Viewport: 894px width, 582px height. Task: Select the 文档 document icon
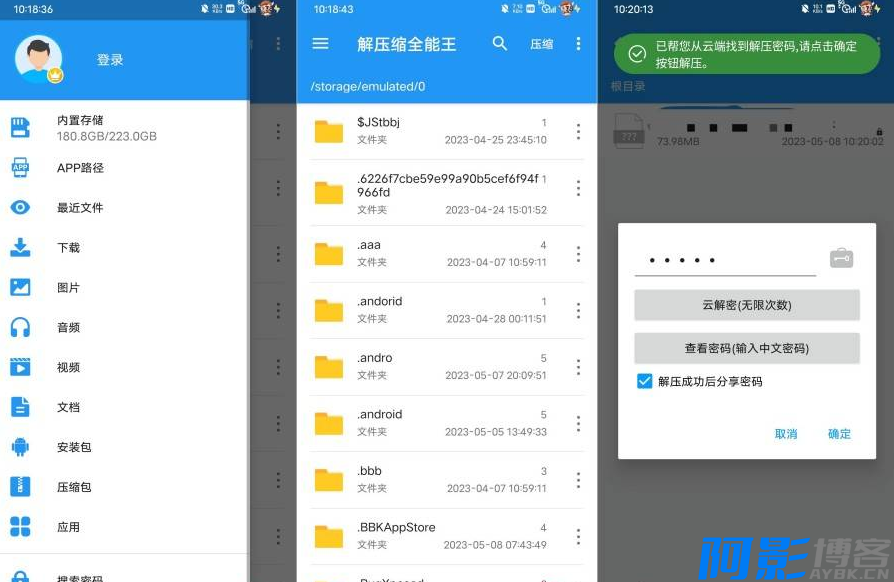click(x=21, y=407)
